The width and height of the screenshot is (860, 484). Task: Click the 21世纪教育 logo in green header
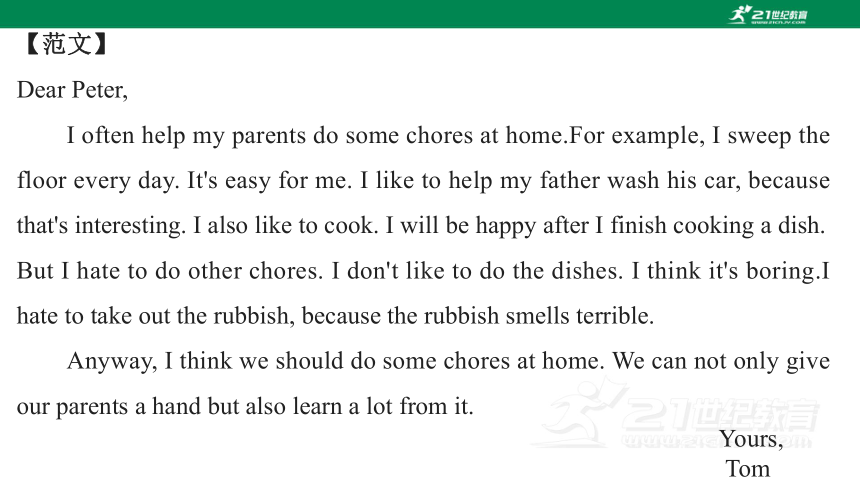(x=768, y=14)
